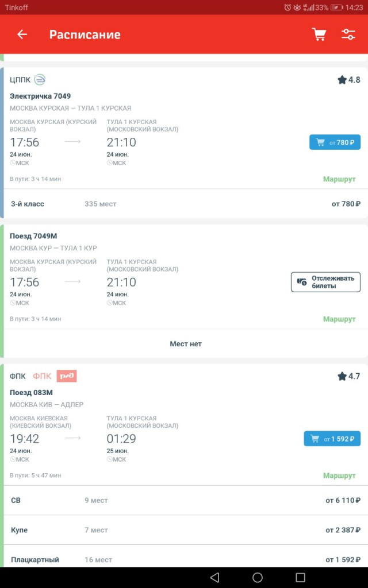The height and width of the screenshot is (588, 368).
Task: Buy ticket from 780 ₽ button
Action: [335, 142]
